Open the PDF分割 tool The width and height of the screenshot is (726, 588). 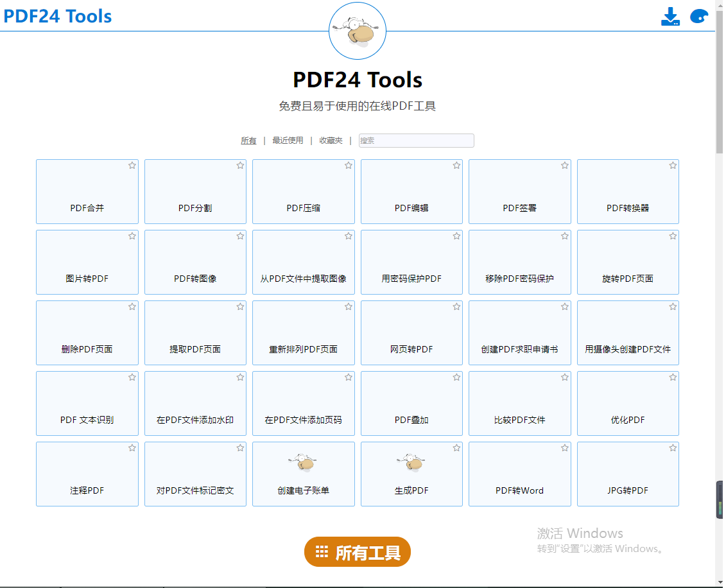[195, 192]
